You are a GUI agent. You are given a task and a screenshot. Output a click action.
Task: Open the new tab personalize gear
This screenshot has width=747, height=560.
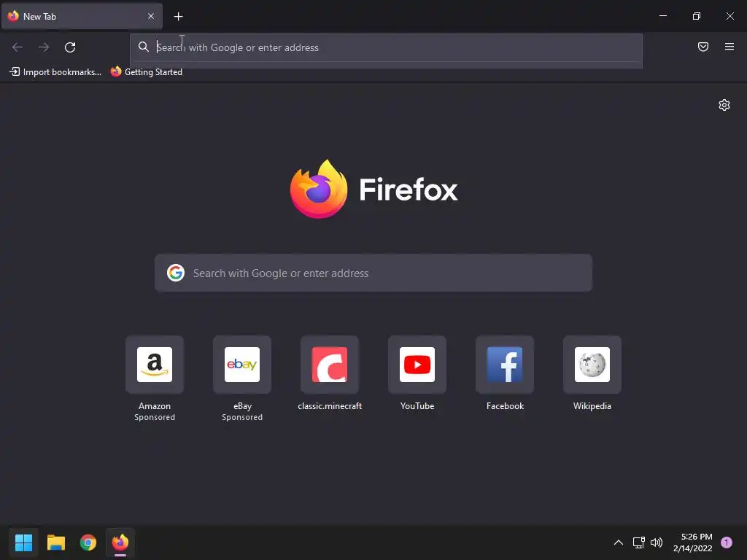[x=724, y=105]
